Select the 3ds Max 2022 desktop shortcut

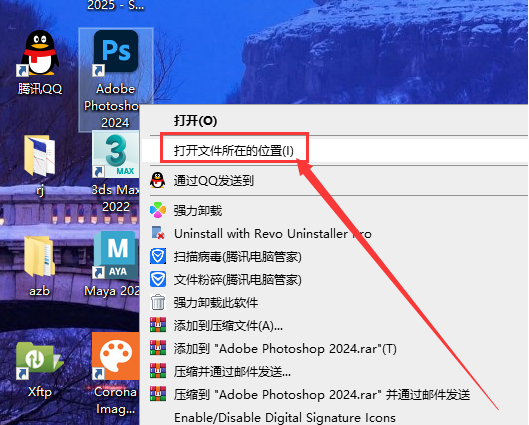115,172
